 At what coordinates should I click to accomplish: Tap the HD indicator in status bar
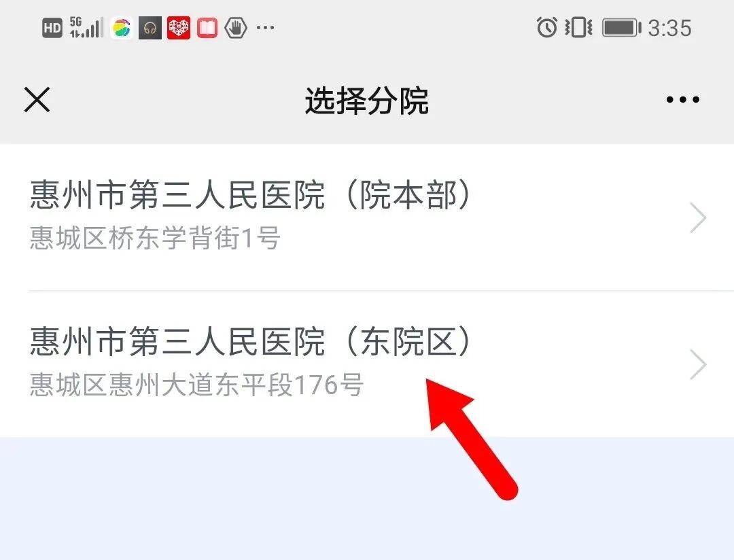pyautogui.click(x=52, y=28)
